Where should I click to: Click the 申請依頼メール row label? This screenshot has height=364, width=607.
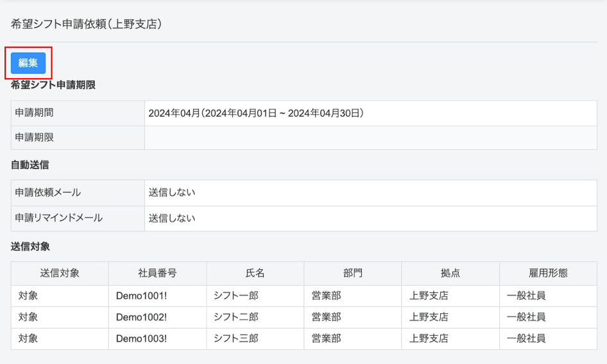tap(48, 192)
